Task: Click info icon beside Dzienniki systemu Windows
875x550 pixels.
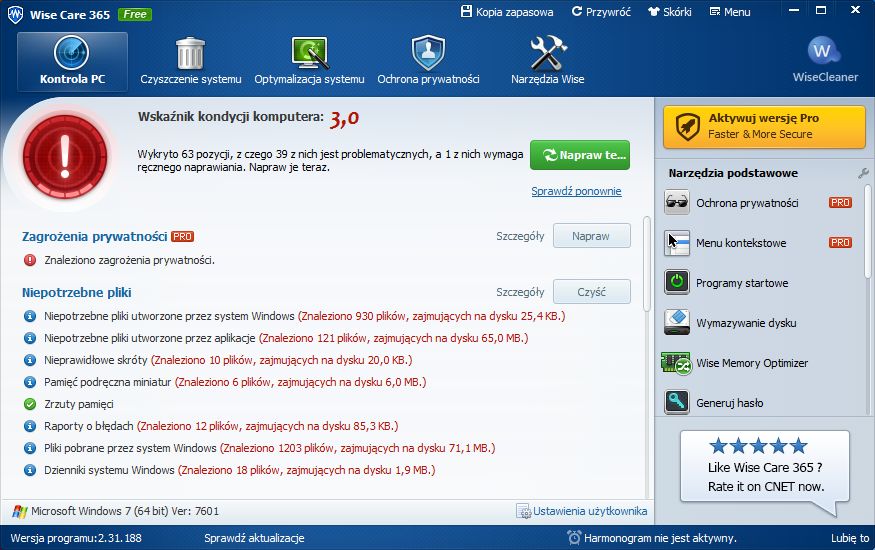Action: [x=30, y=470]
